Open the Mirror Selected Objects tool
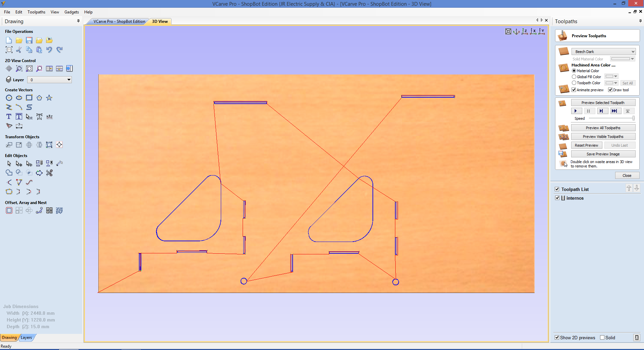Image resolution: width=644 pixels, height=350 pixels. point(39,145)
